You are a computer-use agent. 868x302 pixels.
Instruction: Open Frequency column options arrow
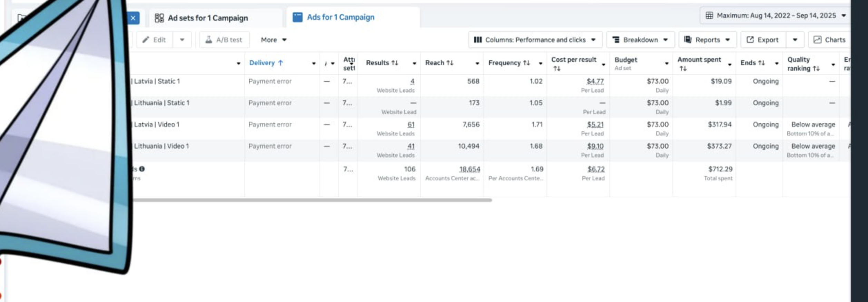pyautogui.click(x=540, y=63)
